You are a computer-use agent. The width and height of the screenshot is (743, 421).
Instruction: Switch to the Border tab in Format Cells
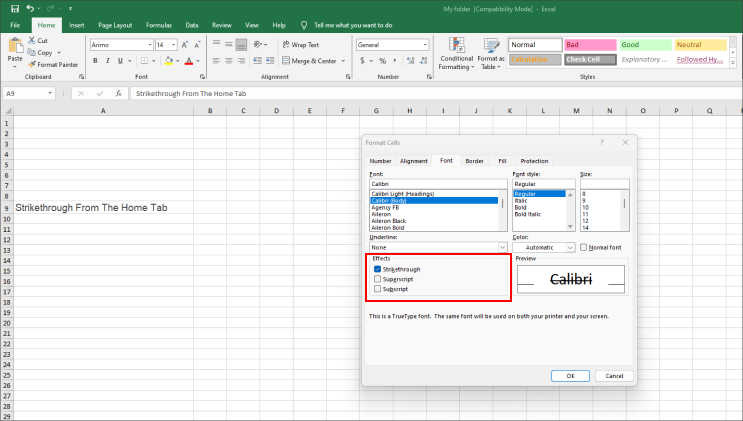pyautogui.click(x=474, y=161)
